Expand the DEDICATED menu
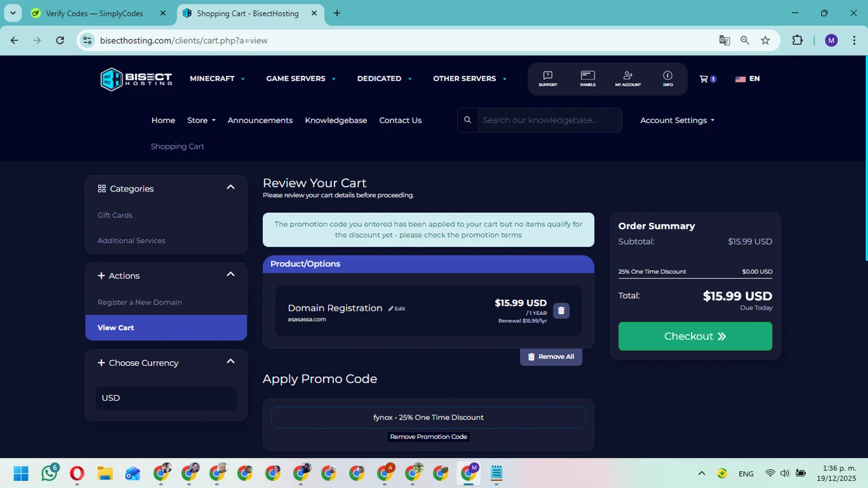 384,79
